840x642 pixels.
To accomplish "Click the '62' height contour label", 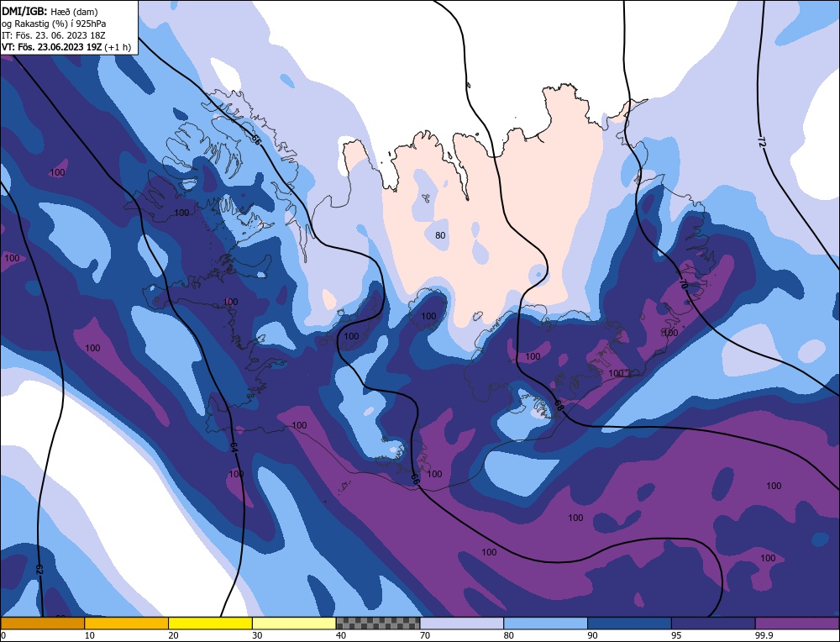I will coord(39,570).
